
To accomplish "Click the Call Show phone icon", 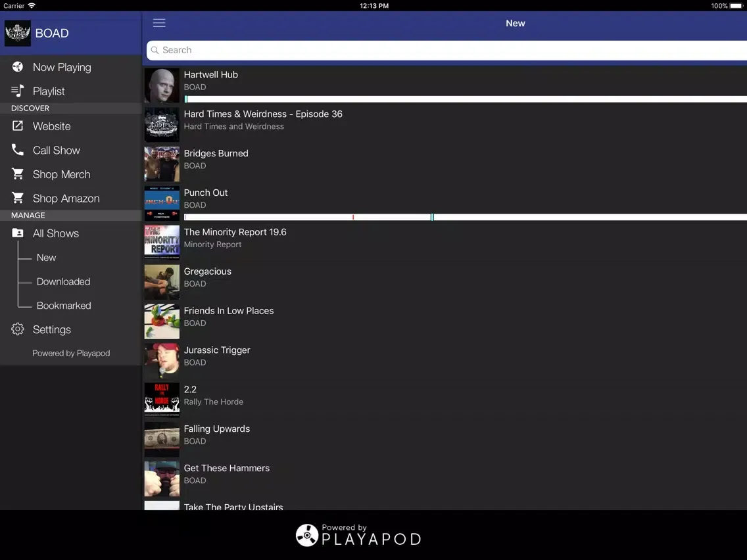I will click(x=18, y=149).
